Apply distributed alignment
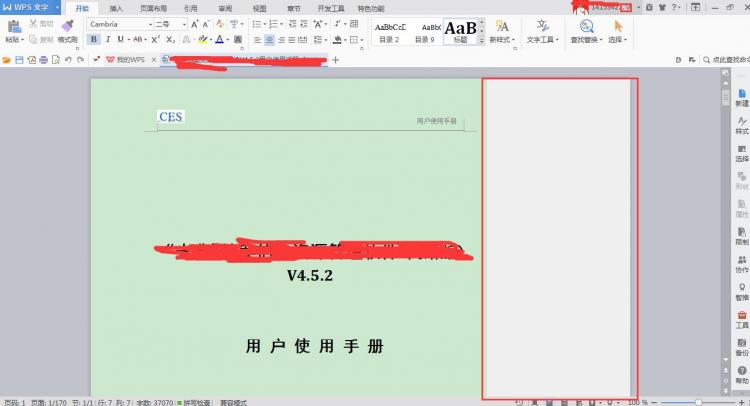 303,40
